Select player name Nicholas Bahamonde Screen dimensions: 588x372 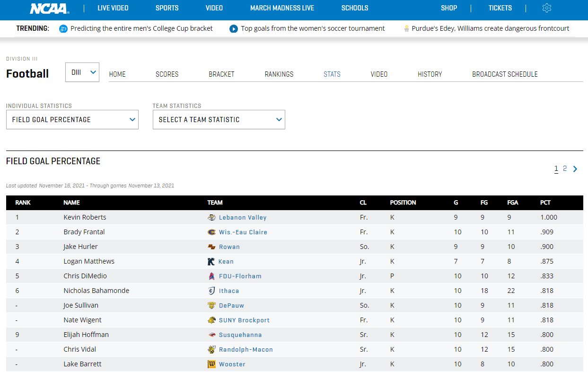tap(97, 291)
